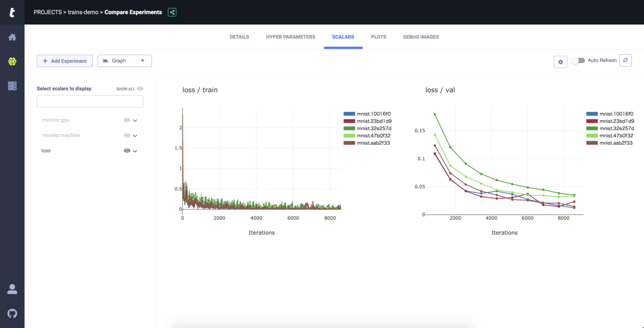Switch to the Debug Images tab
Viewport: 644px width, 328px height.
[x=421, y=37]
